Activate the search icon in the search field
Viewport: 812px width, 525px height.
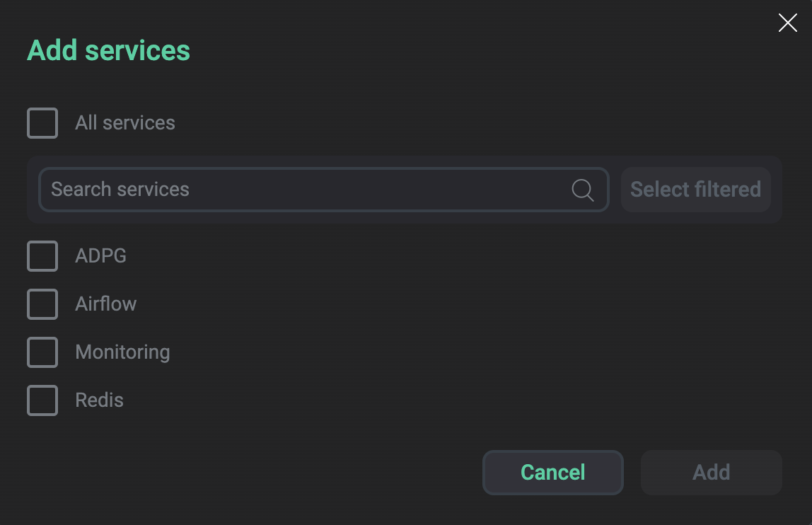582,190
